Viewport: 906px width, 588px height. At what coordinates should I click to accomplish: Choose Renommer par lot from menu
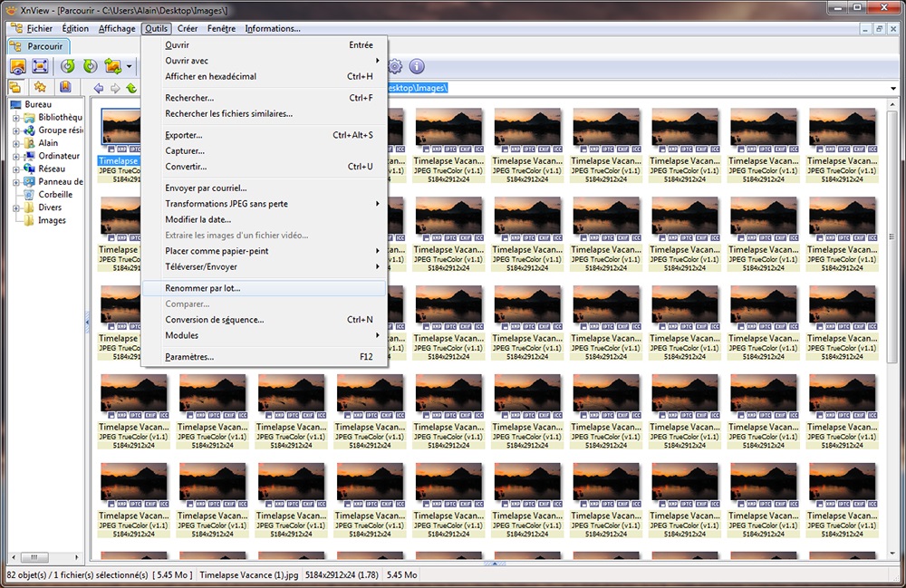coord(203,288)
